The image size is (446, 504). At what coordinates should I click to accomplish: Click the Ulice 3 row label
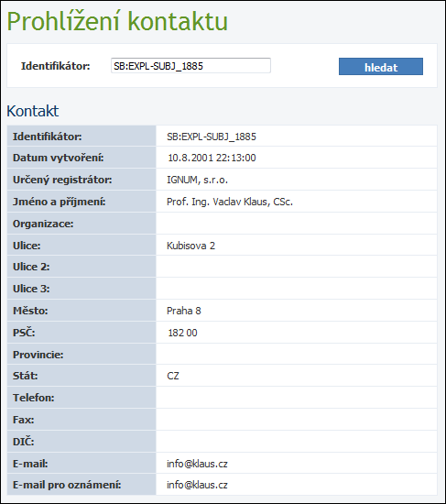(31, 289)
